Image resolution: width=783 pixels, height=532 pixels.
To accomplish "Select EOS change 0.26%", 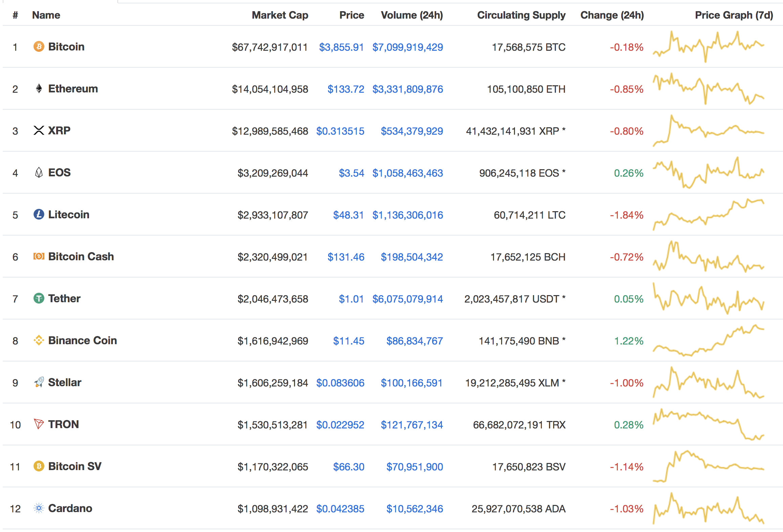I will (x=629, y=173).
